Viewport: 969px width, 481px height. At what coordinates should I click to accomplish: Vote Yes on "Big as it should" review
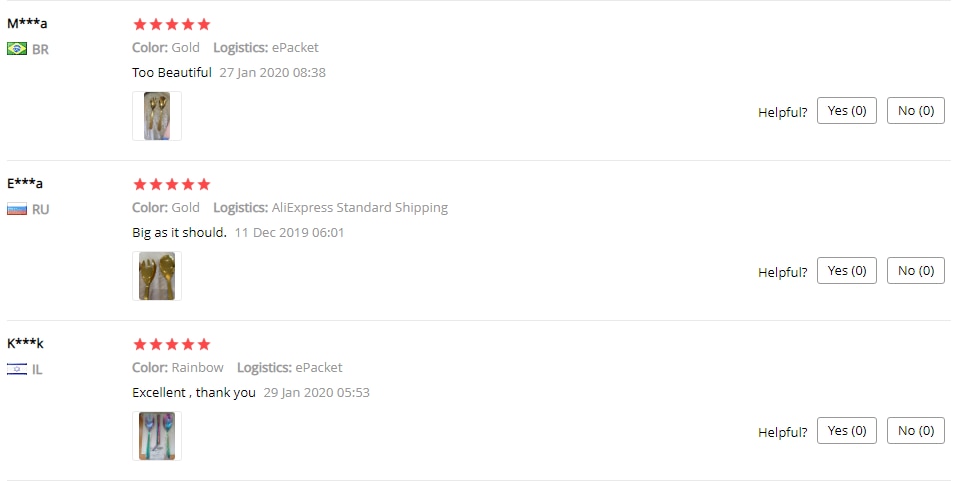click(x=847, y=271)
